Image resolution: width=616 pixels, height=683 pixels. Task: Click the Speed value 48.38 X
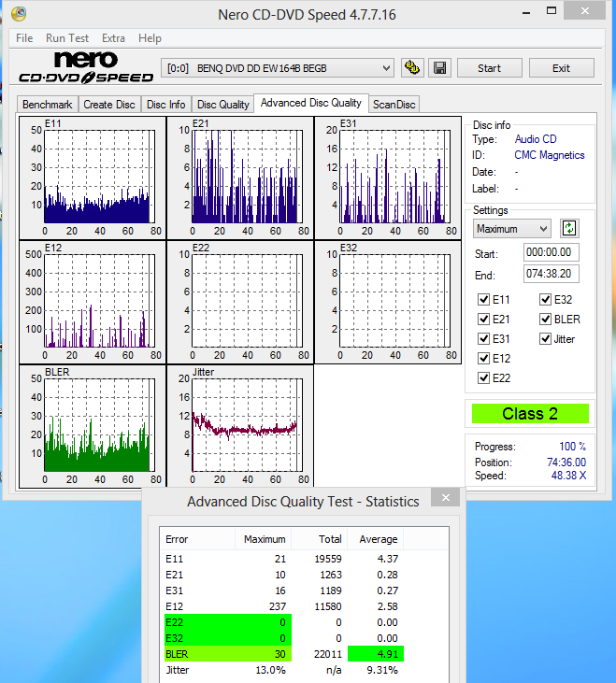point(568,476)
